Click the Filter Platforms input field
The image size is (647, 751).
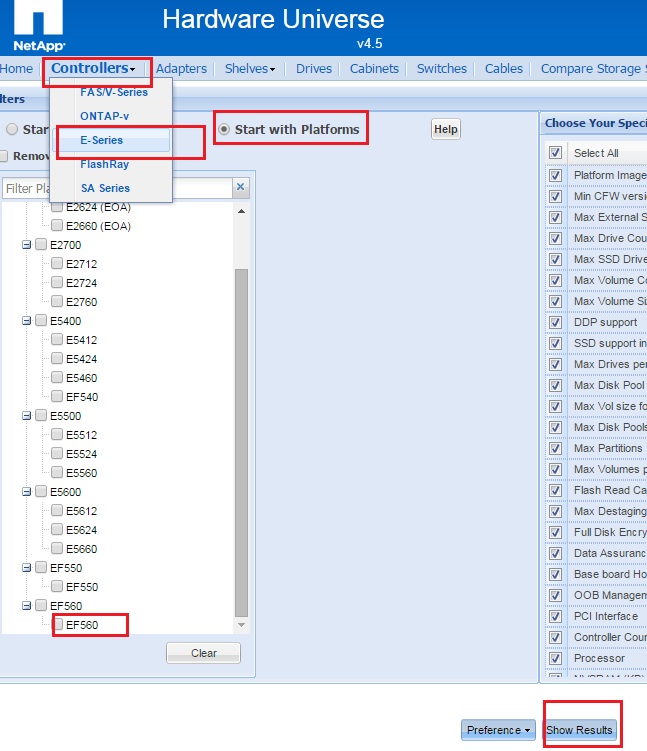(x=117, y=188)
